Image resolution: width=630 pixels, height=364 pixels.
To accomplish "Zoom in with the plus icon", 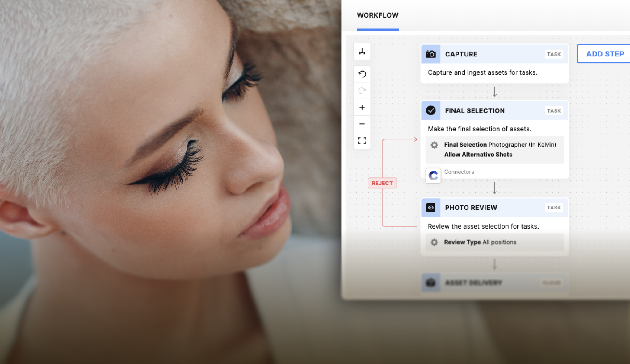I will tap(362, 107).
